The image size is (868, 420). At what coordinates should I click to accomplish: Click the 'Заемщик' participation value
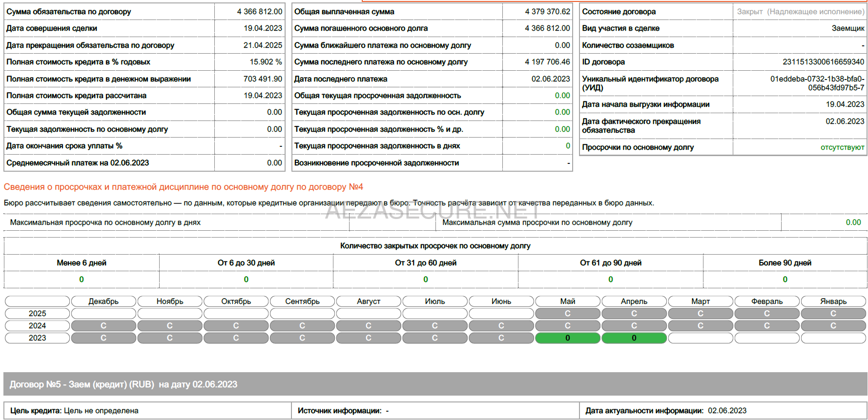click(x=848, y=28)
